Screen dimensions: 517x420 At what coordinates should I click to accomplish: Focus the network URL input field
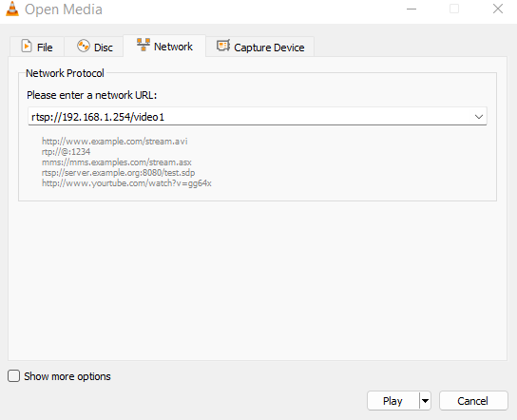(x=251, y=117)
